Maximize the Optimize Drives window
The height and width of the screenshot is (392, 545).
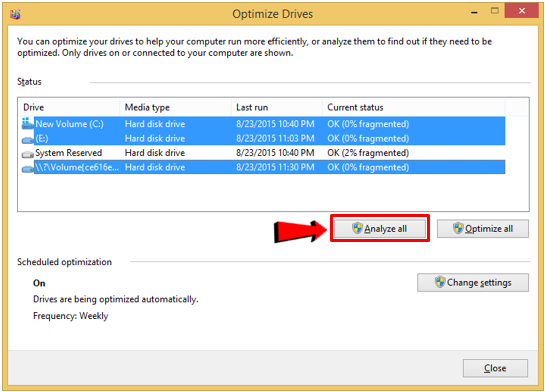pos(495,11)
